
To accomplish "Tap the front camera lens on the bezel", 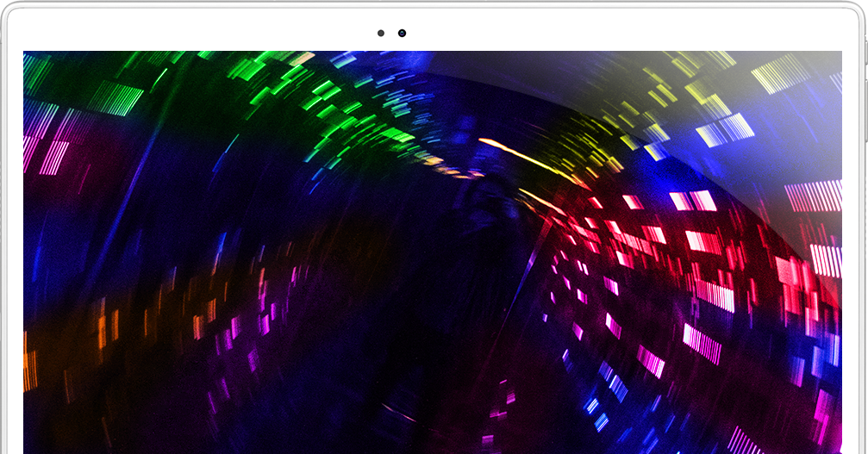I will click(x=402, y=33).
